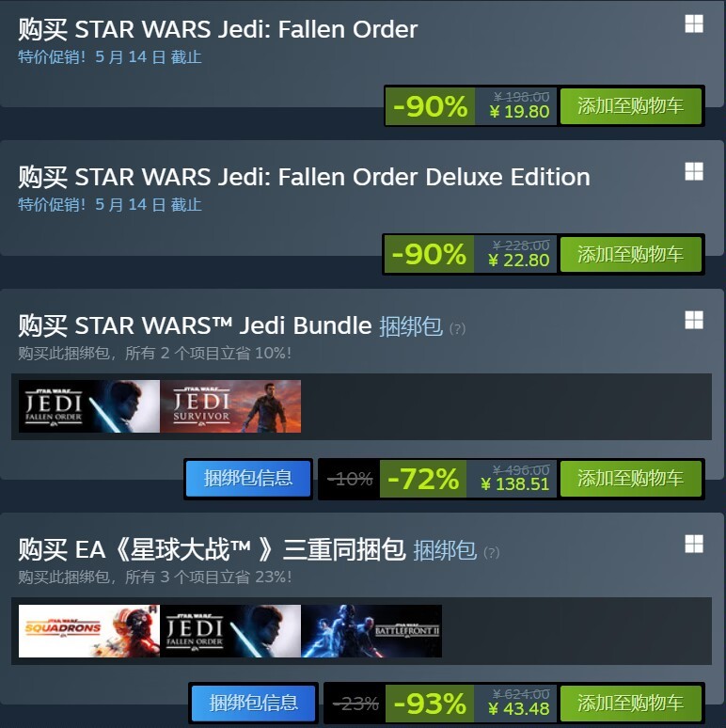
Task: Open Jedi Fallen Order thumbnail in Jedi Bundle
Action: [x=89, y=406]
